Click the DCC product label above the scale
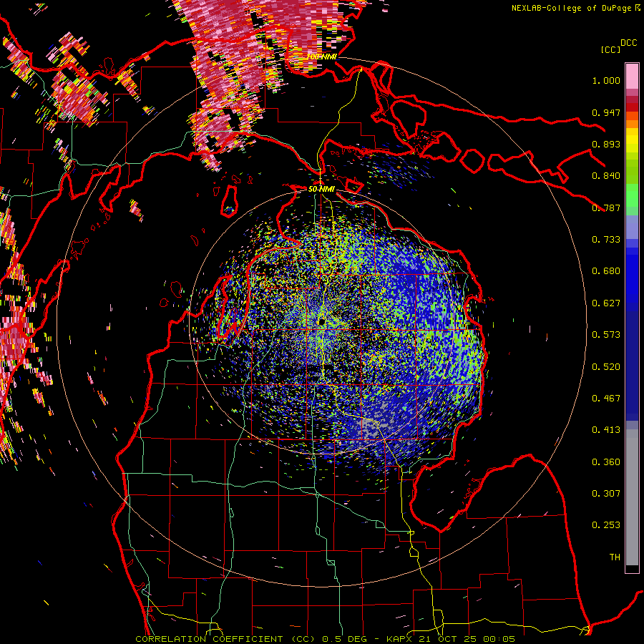This screenshot has height=644, width=644. 628,43
